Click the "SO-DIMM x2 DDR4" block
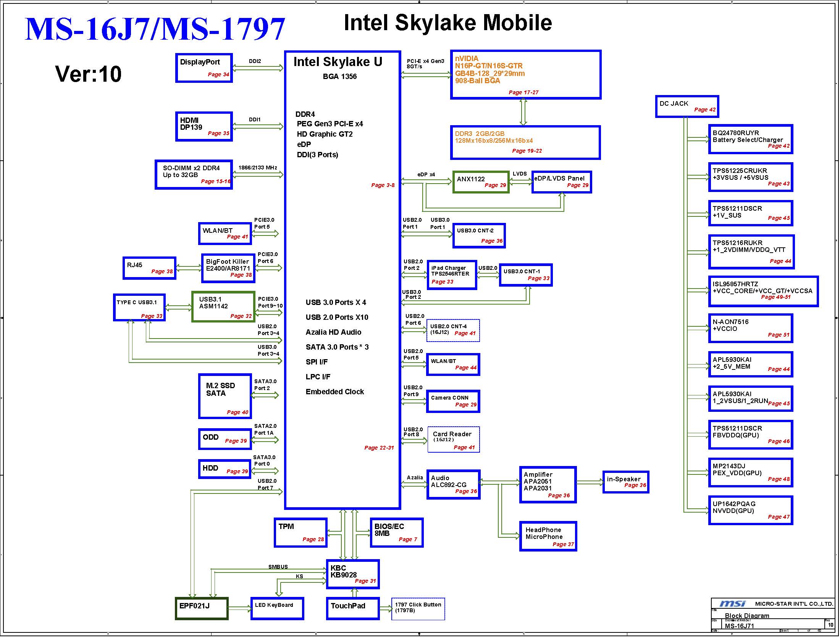Viewport: 840px width, 637px height. 194,175
